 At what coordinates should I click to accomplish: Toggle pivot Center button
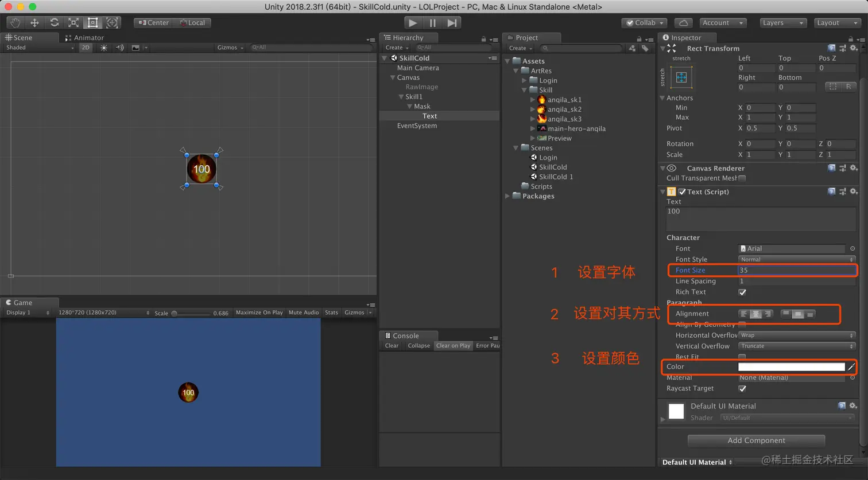point(154,23)
